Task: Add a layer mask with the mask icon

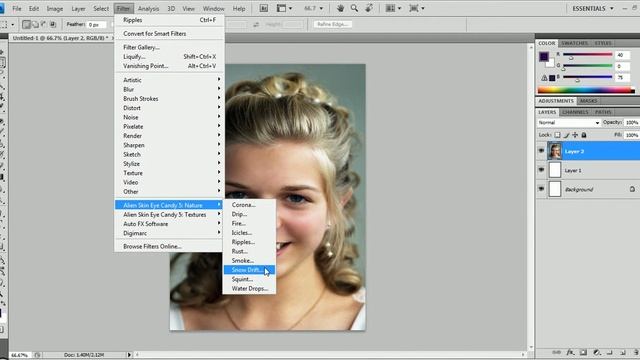Action: point(583,353)
